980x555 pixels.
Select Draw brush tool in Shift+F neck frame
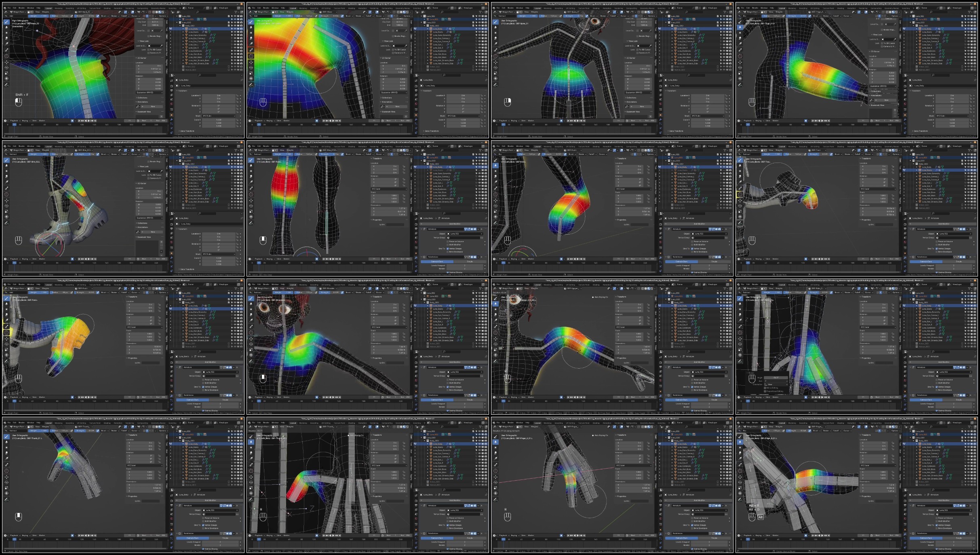[x=6, y=22]
